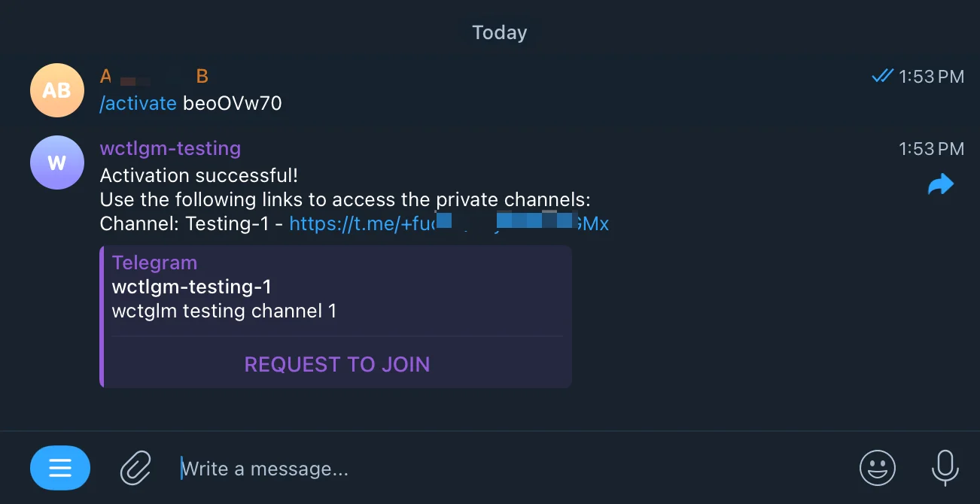
Task: Attach a file with the paperclip icon
Action: click(136, 468)
